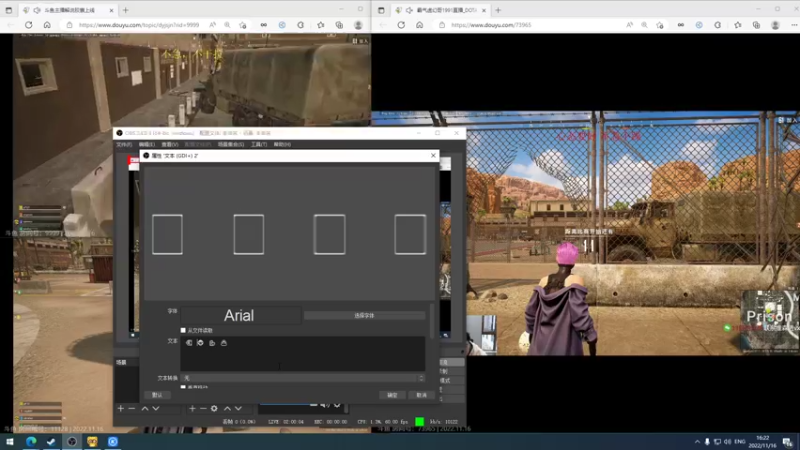Mute the topic/dyjsjn tab audio icon
The image size is (800, 450).
click(37, 10)
